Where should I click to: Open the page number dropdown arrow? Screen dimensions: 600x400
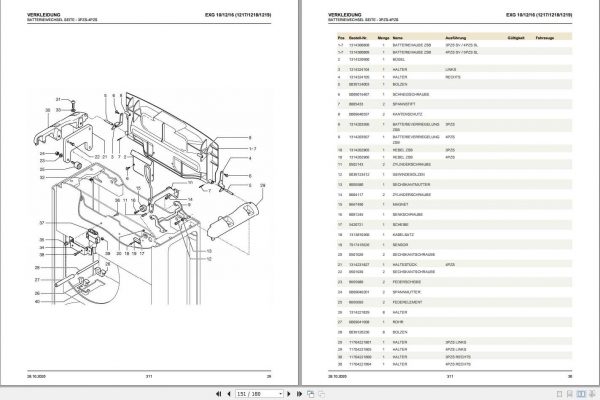click(280, 394)
